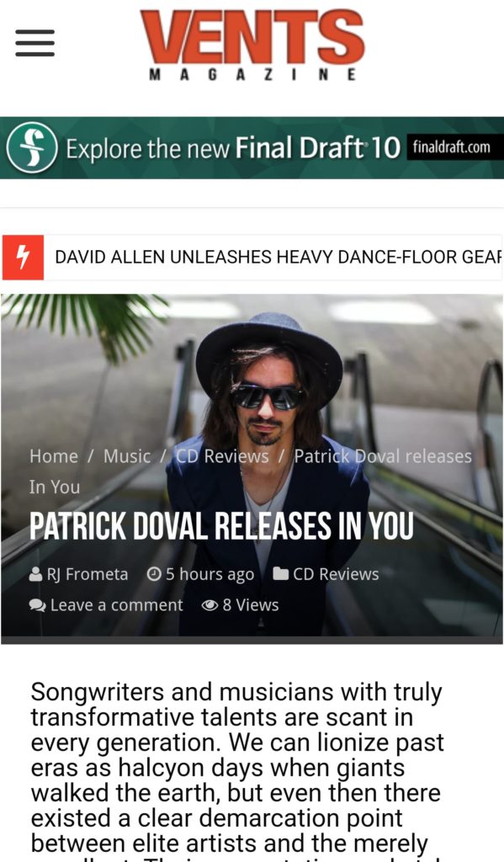Click the Patrick Doval Releases In You headline

[221, 527]
